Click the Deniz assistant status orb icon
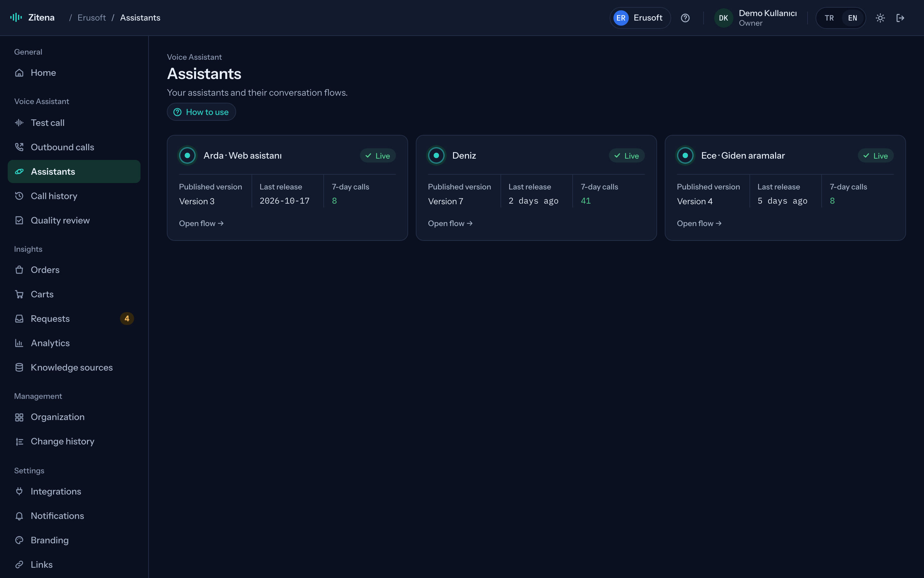924x578 pixels. coord(436,156)
